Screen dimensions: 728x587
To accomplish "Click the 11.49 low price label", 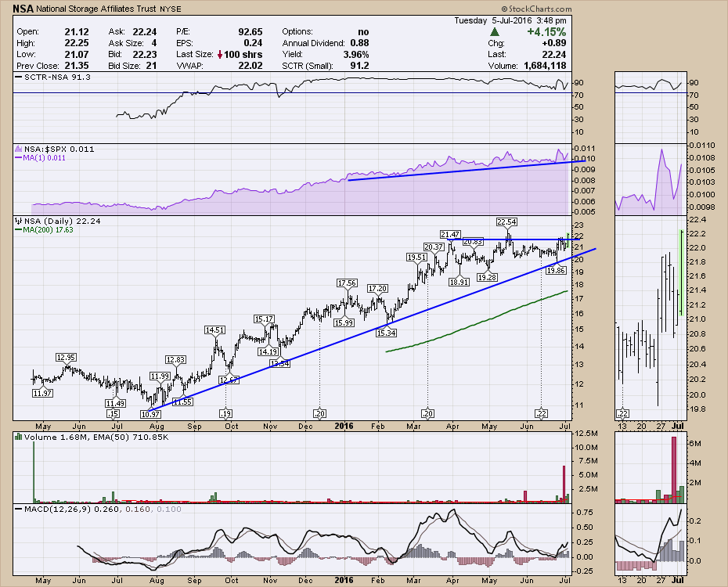I will 115,403.
